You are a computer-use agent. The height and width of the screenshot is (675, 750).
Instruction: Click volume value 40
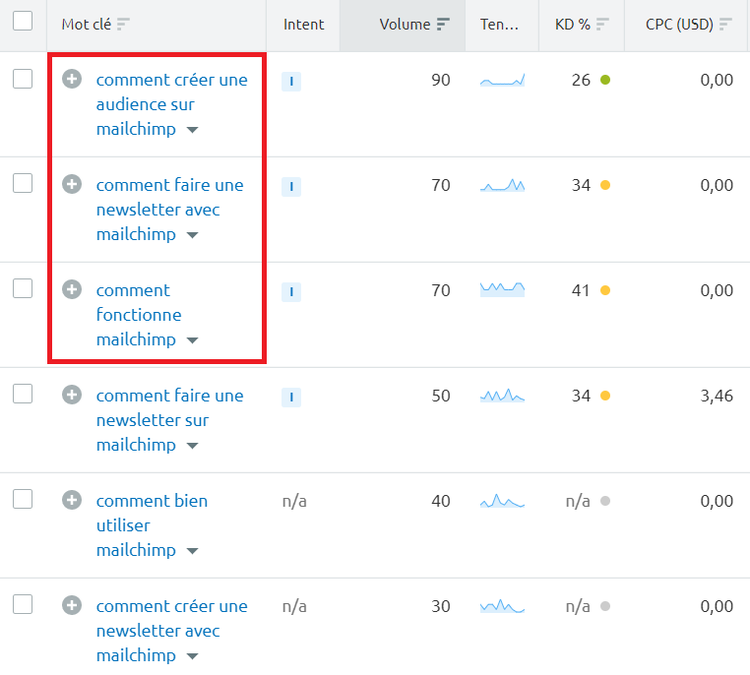point(441,501)
